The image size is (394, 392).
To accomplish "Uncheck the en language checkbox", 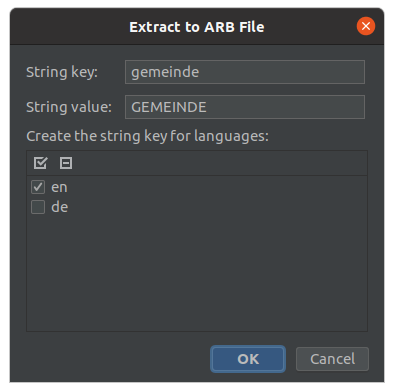I will [x=38, y=187].
